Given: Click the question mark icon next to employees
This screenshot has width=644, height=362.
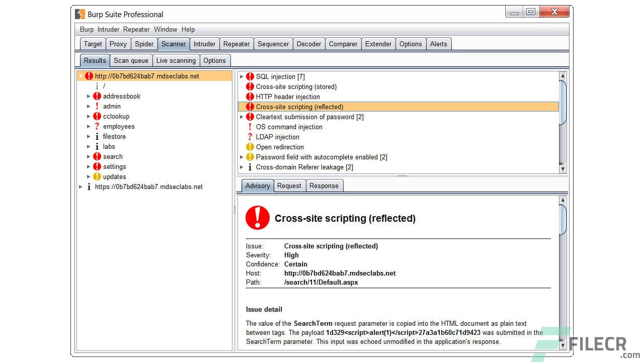Looking at the screenshot, I should pyautogui.click(x=98, y=126).
